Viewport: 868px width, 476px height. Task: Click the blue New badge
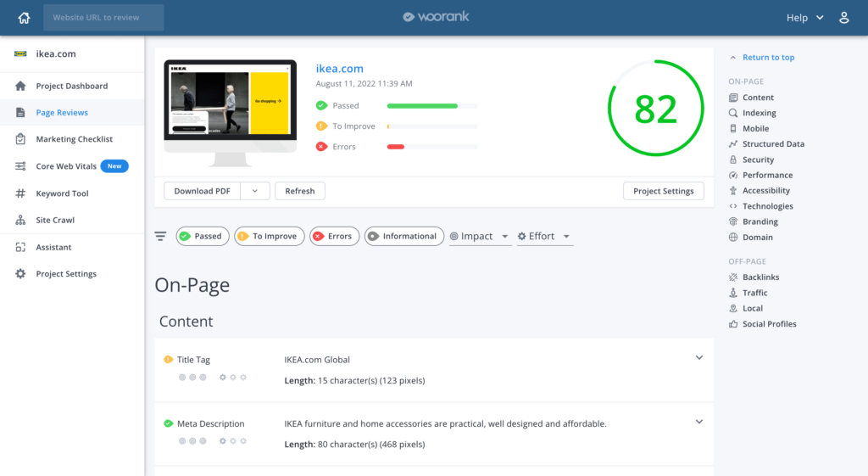114,166
